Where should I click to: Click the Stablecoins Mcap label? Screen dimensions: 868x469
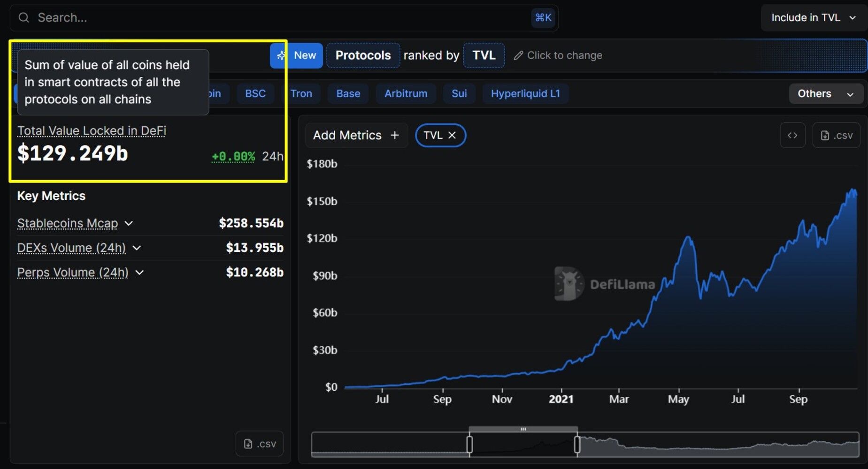tap(68, 223)
